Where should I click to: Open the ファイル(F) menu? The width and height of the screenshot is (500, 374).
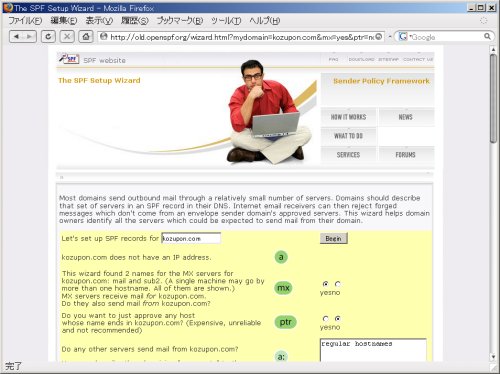coord(25,21)
